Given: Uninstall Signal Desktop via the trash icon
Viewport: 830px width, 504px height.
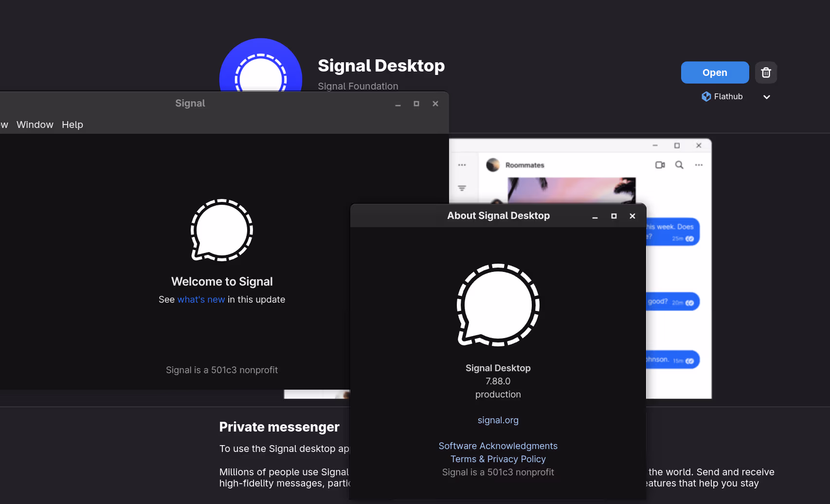Looking at the screenshot, I should [x=766, y=72].
